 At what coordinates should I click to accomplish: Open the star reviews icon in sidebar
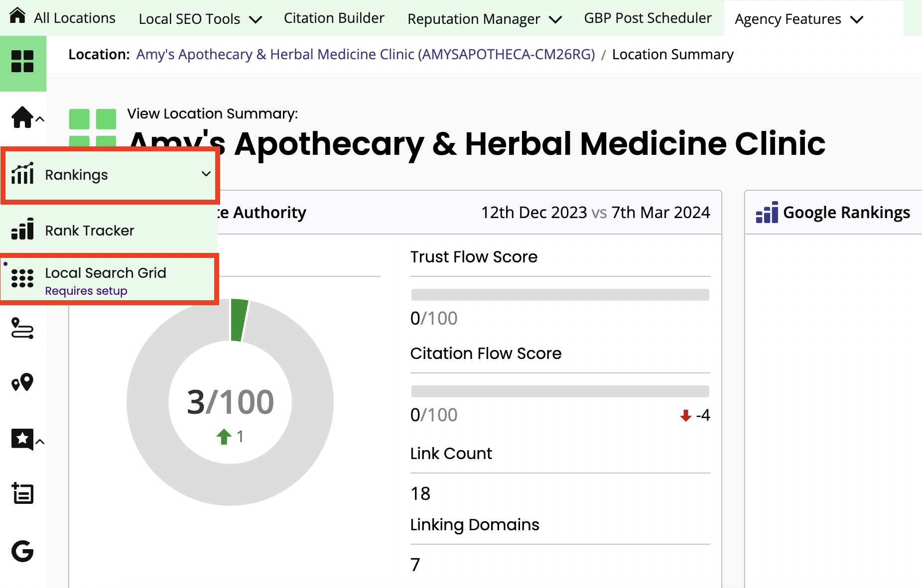tap(22, 439)
